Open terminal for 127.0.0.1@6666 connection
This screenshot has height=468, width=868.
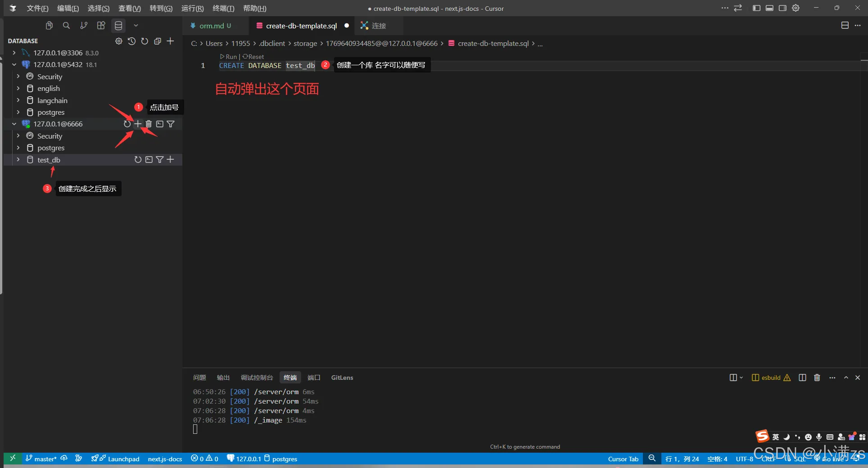[160, 124]
